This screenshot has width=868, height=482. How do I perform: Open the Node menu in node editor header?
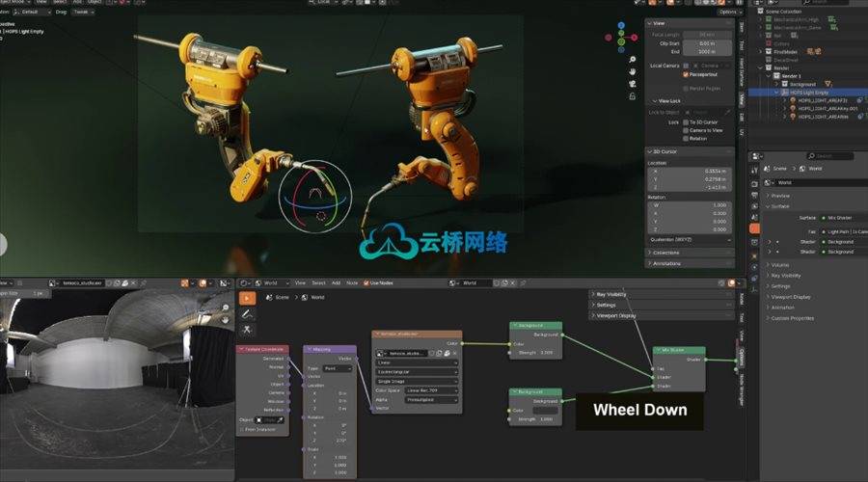(352, 283)
